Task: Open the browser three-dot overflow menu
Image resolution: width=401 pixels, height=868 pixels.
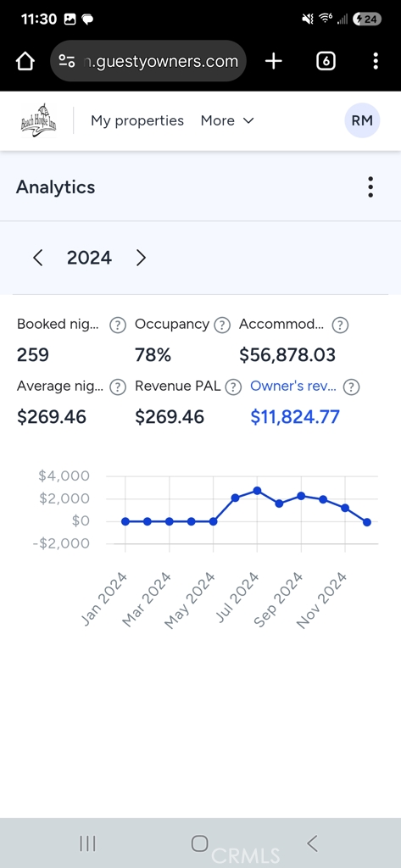Action: 376,61
